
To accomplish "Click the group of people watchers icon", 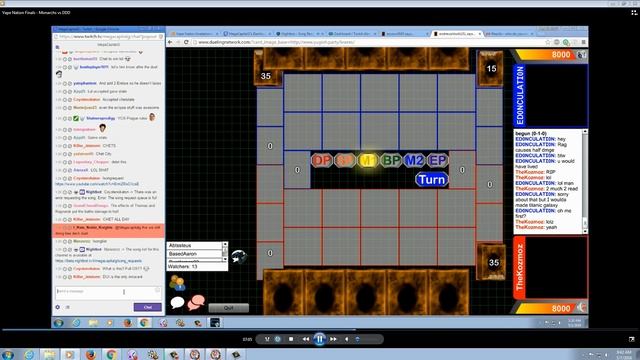I will click(177, 282).
